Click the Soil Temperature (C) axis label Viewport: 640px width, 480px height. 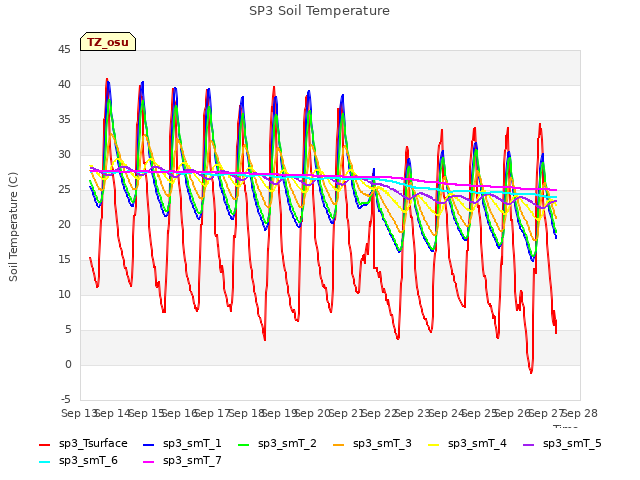pyautogui.click(x=13, y=227)
